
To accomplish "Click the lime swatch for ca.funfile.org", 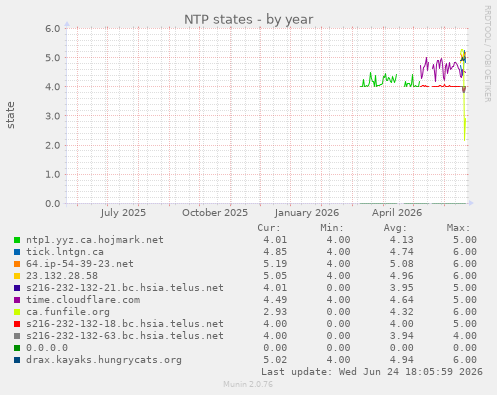I will (x=17, y=312).
